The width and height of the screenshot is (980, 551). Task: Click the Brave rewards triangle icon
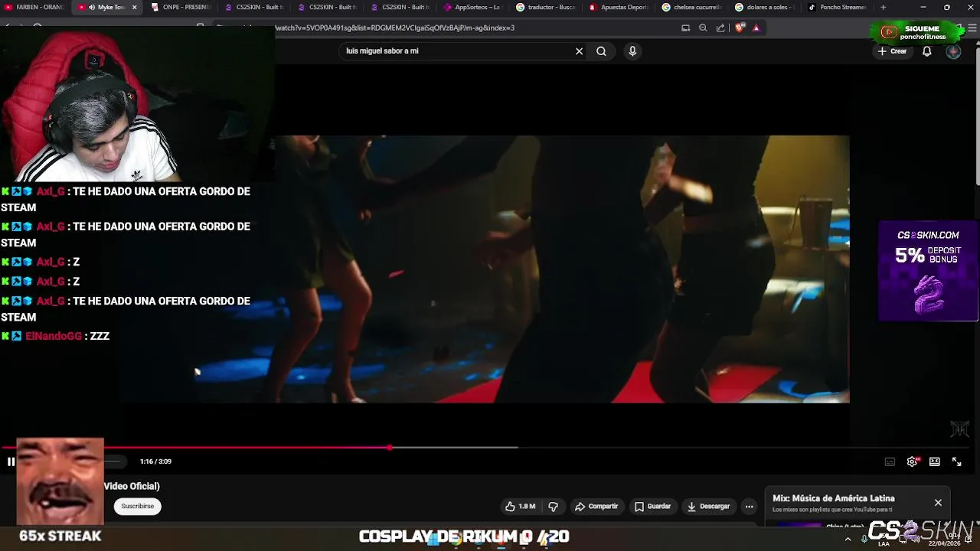pos(756,28)
